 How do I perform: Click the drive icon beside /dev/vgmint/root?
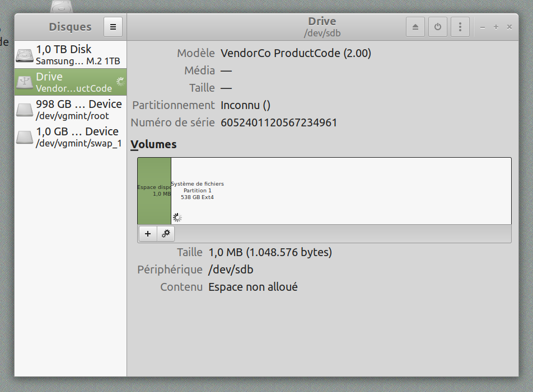25,110
